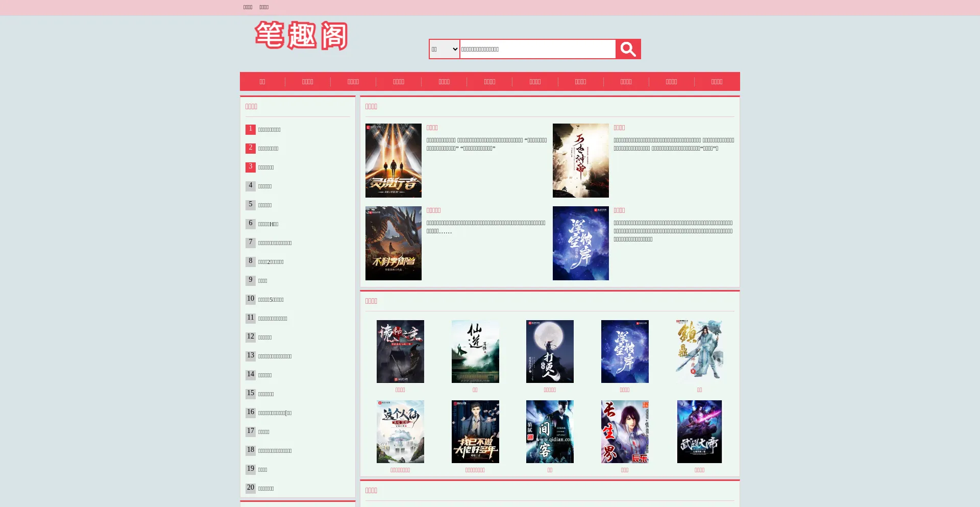Click the 笔趣阁 site logo
The image size is (980, 507).
pyautogui.click(x=301, y=36)
